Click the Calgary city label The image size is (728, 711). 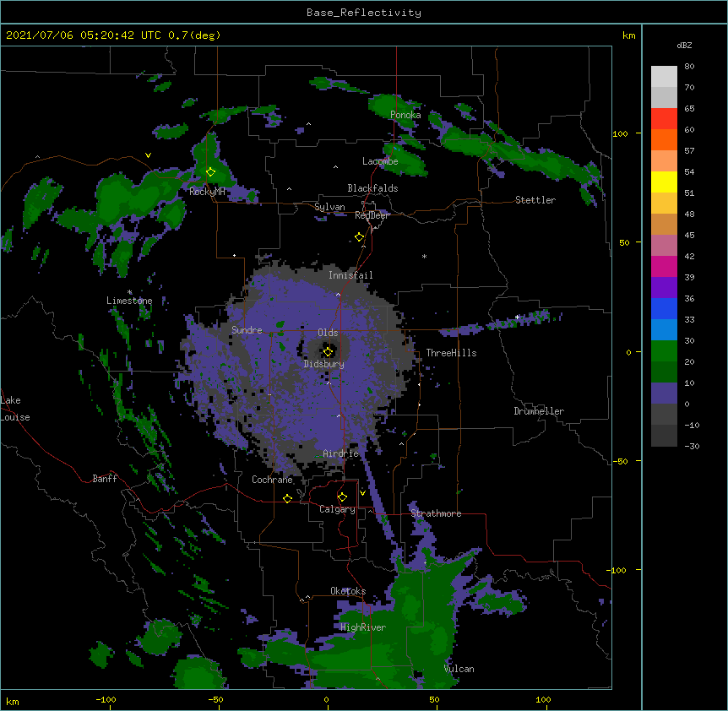[x=337, y=509]
